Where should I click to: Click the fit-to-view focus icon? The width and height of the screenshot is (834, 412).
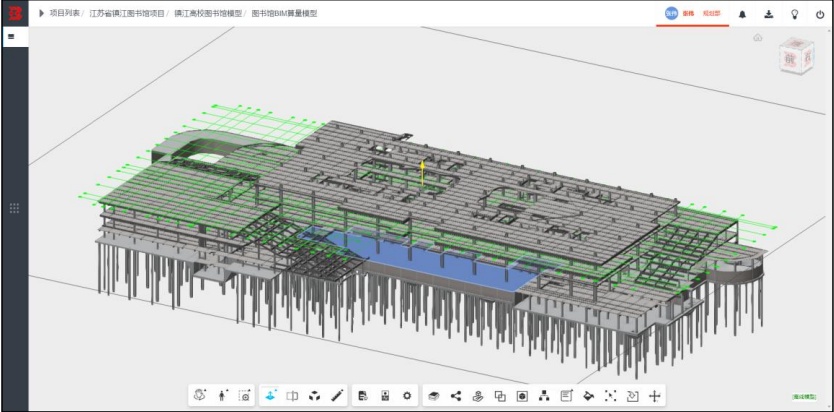(610, 396)
